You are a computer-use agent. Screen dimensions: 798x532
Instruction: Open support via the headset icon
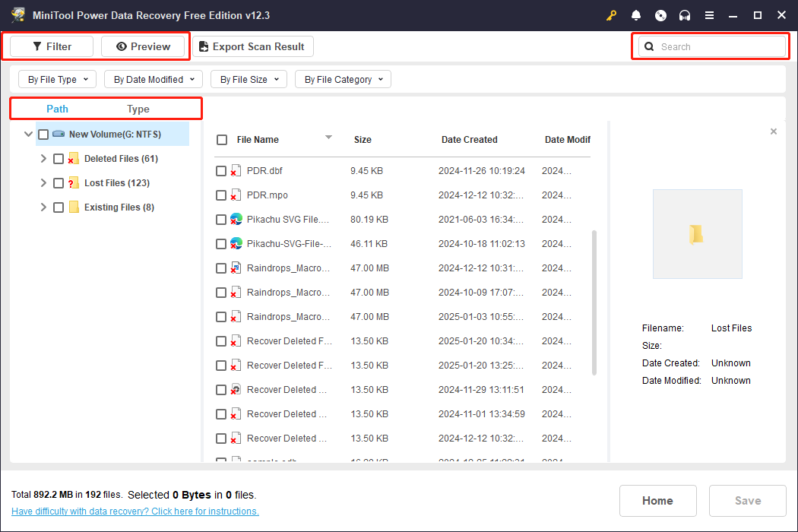tap(685, 15)
